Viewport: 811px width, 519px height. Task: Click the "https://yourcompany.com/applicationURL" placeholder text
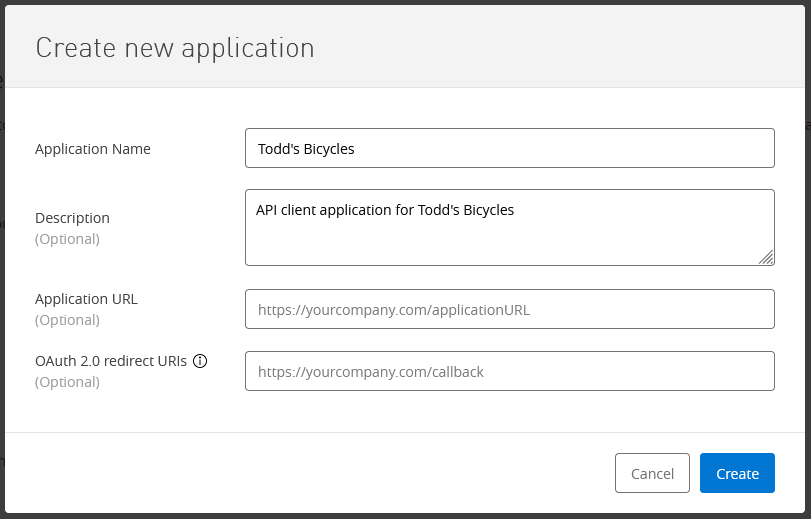(x=393, y=310)
